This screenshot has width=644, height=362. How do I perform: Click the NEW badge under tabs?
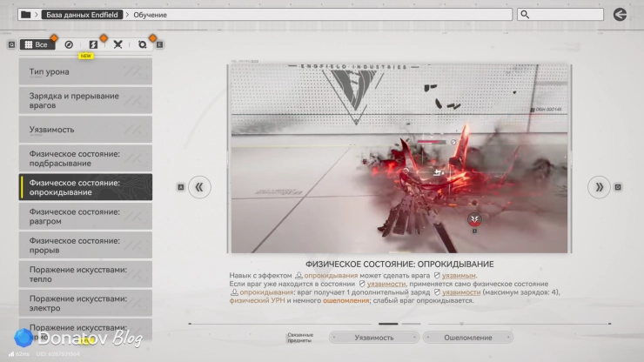[86, 56]
